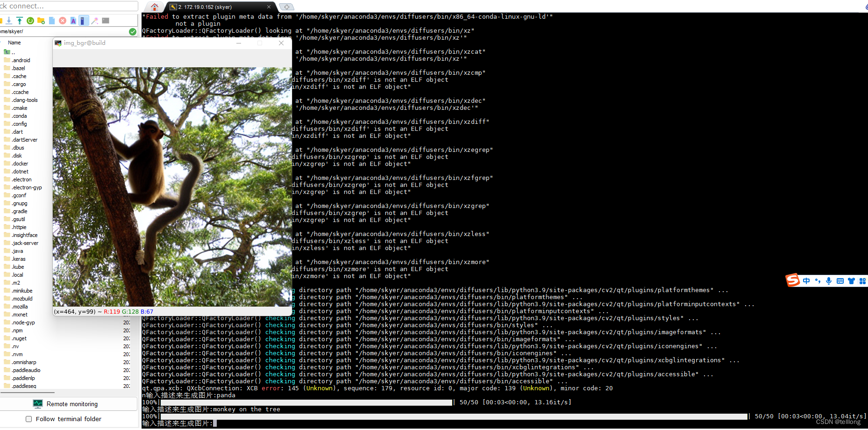Create a new folder using the folder-plus icon
Image resolution: width=868 pixels, height=430 pixels.
pos(41,21)
